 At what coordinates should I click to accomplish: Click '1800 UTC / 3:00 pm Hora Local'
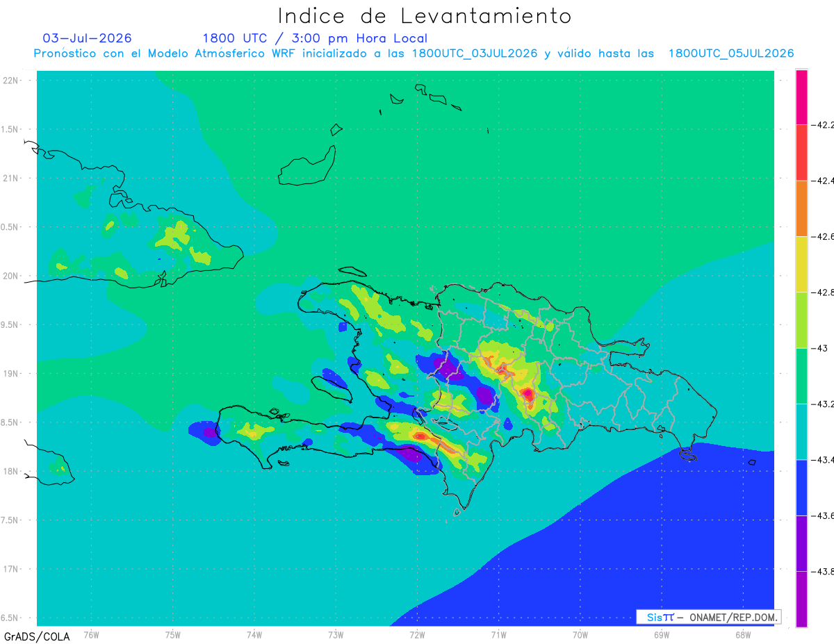pyautogui.click(x=315, y=38)
